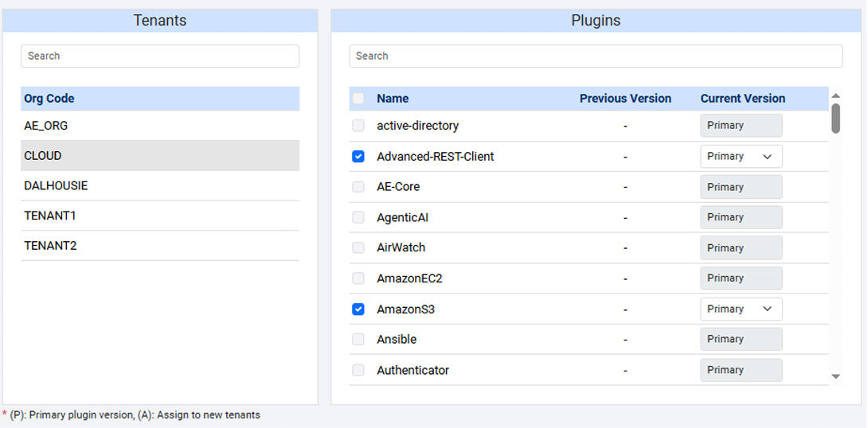Screen dimensions: 868x428
Task: Click the Tenants search field
Action: pyautogui.click(x=160, y=56)
